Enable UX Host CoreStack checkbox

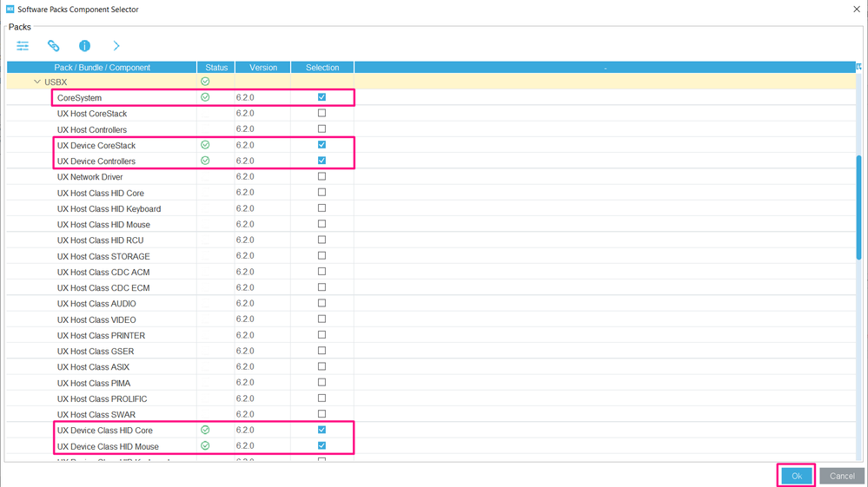pyautogui.click(x=321, y=113)
